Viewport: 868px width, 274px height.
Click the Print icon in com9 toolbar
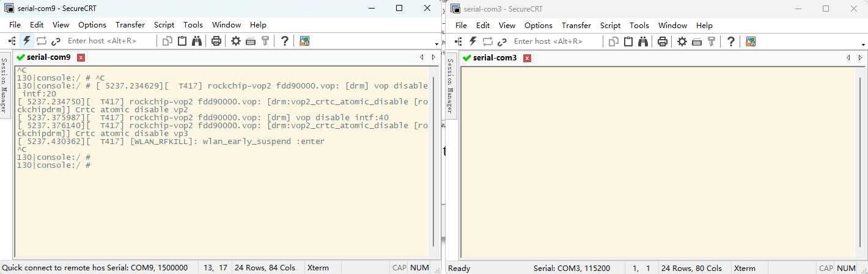pyautogui.click(x=216, y=41)
